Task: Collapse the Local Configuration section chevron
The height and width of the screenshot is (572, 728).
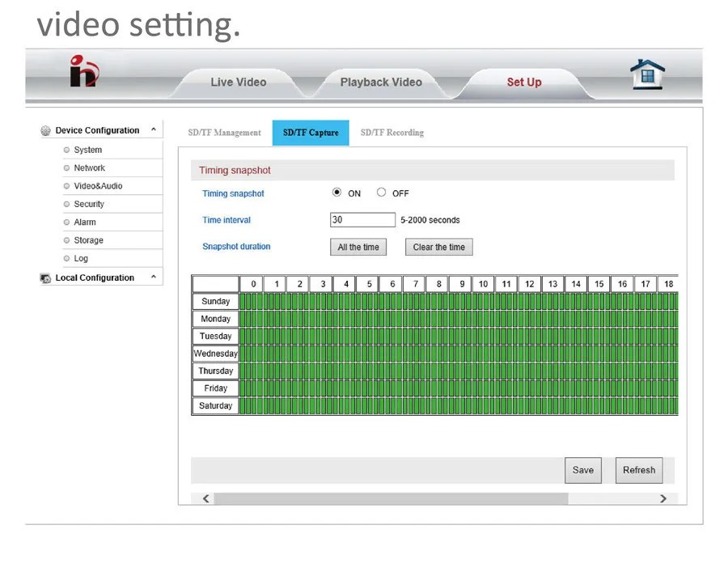Action: tap(154, 277)
